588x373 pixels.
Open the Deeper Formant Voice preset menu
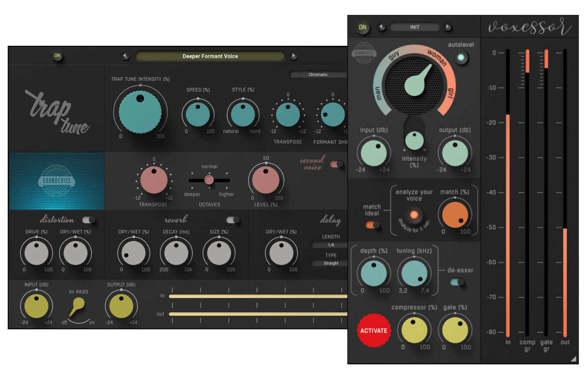pos(210,56)
